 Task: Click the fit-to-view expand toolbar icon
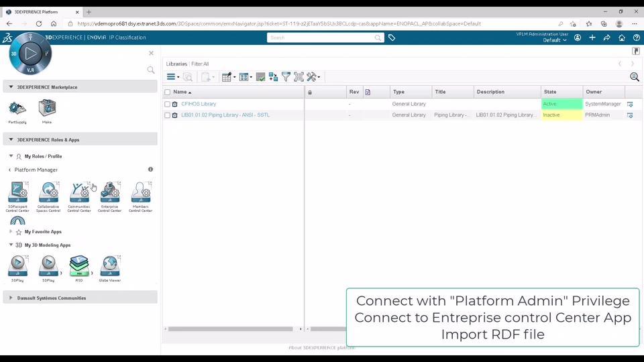tap(299, 76)
